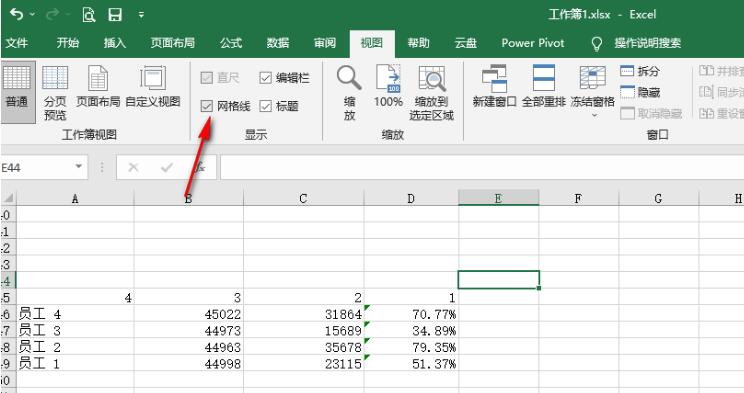The image size is (744, 393).
Task: Click cell containing 员工 3
Action: coord(75,330)
